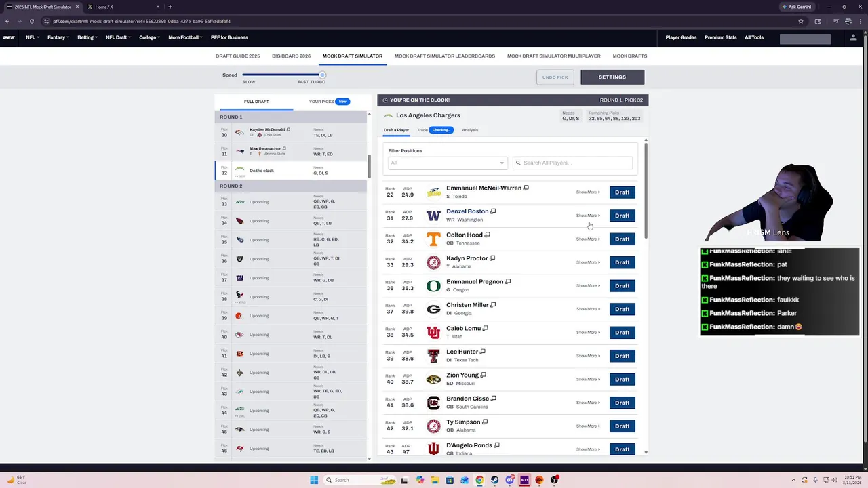Image resolution: width=868 pixels, height=488 pixels.
Task: Click the note icon beside Emmanuel McNeil-Warren
Action: (x=526, y=188)
